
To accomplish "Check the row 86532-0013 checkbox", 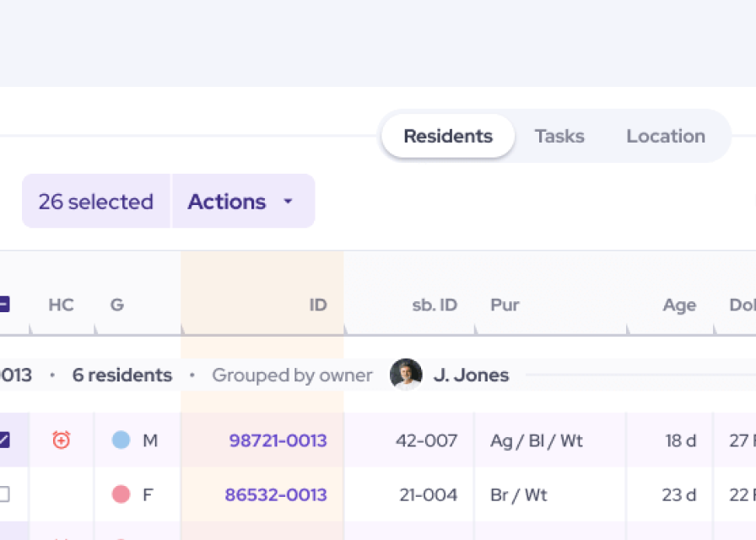I will tap(3, 494).
